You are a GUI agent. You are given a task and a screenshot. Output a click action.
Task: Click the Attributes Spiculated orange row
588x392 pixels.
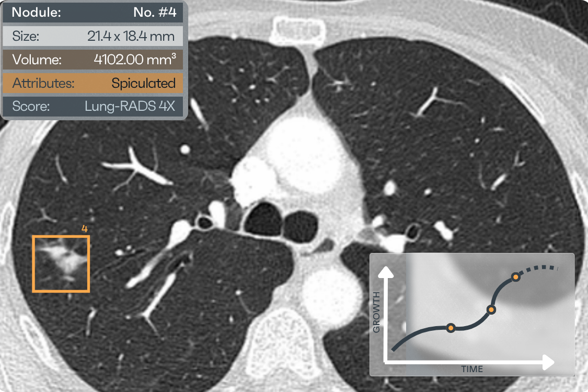93,83
